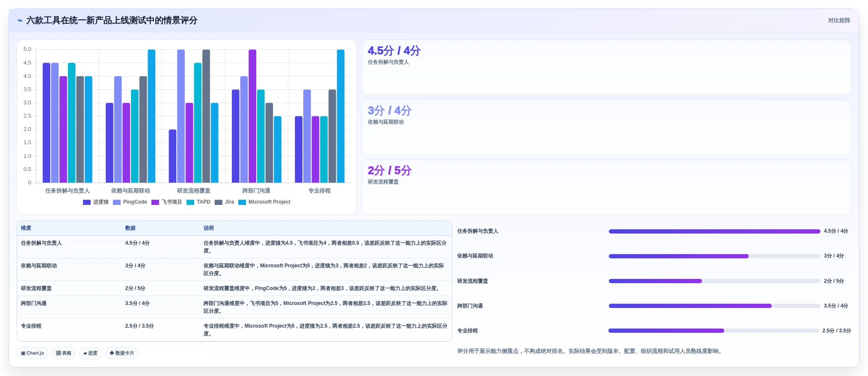Click the 2分 / 5分 score card

pyautogui.click(x=607, y=187)
